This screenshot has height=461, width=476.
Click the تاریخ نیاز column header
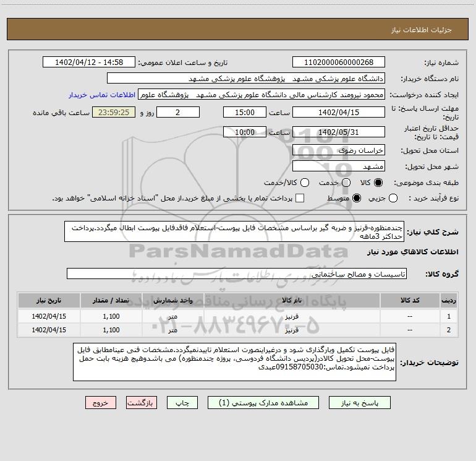(x=49, y=300)
